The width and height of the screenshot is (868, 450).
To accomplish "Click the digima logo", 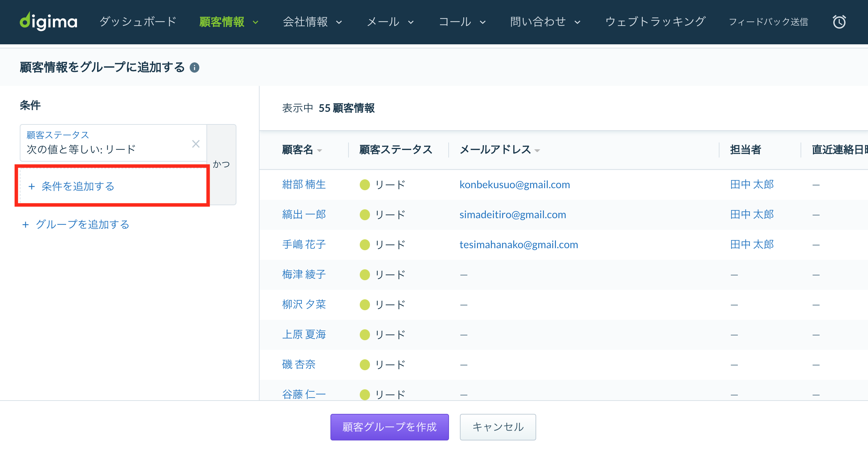I will (x=48, y=22).
